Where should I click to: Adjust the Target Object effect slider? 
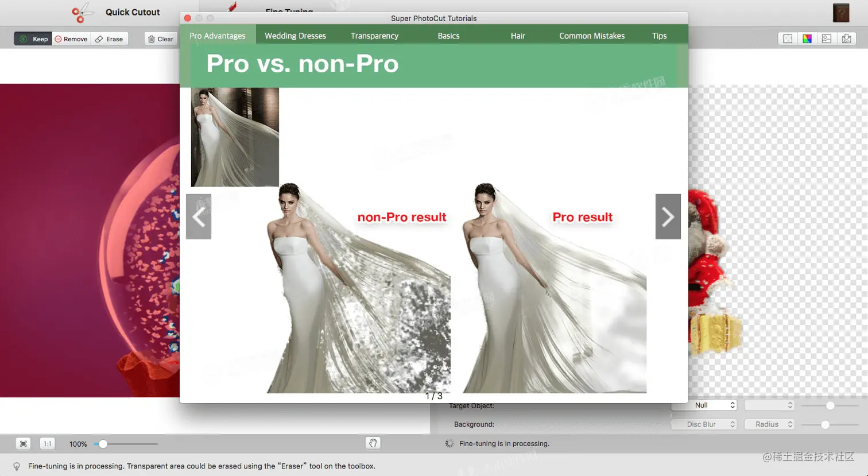[x=830, y=405]
